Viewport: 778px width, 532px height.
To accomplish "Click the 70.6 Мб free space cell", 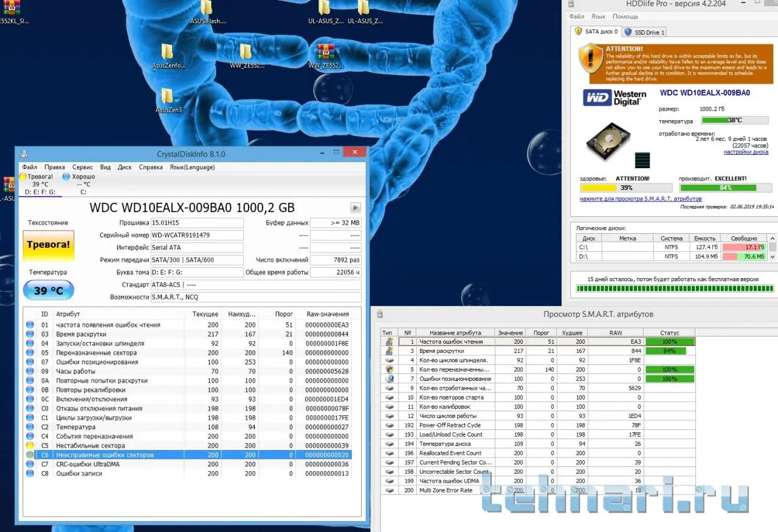I will click(745, 257).
